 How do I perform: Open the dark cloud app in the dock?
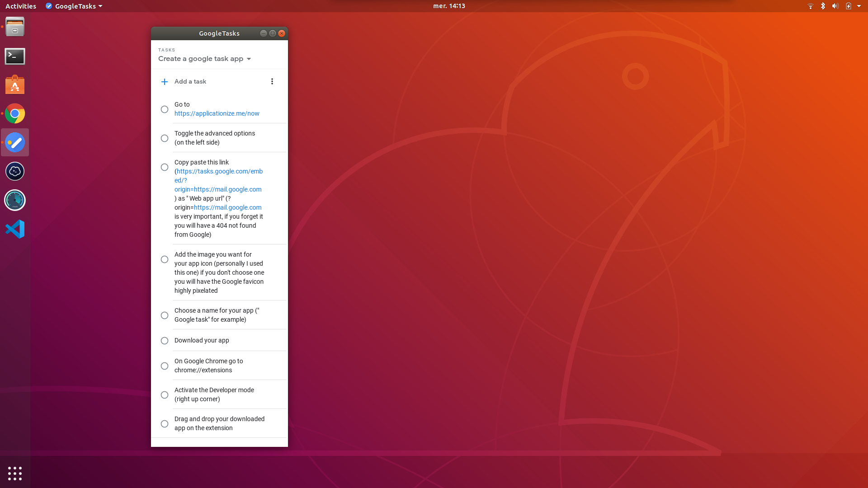tap(15, 172)
